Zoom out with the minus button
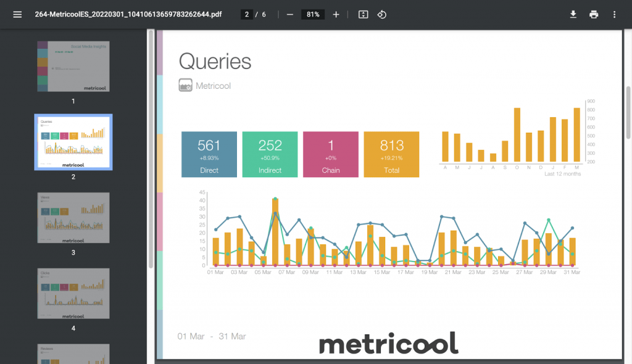The image size is (632, 364). point(290,15)
